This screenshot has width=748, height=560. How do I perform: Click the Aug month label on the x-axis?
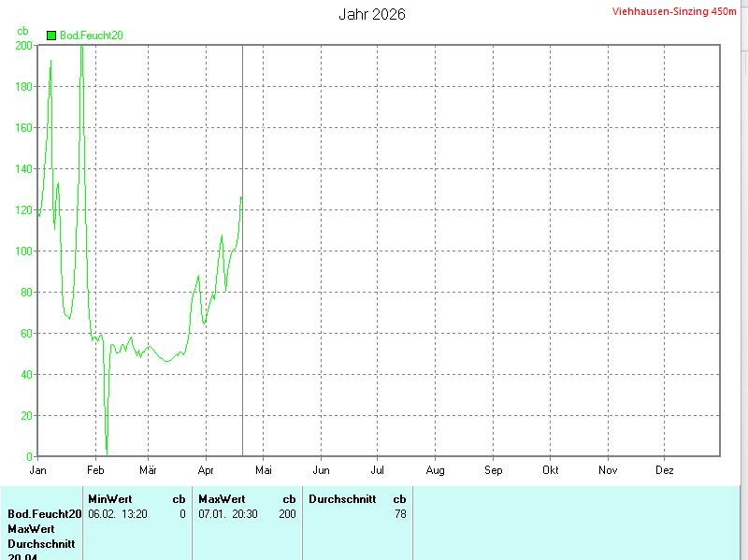click(x=435, y=470)
